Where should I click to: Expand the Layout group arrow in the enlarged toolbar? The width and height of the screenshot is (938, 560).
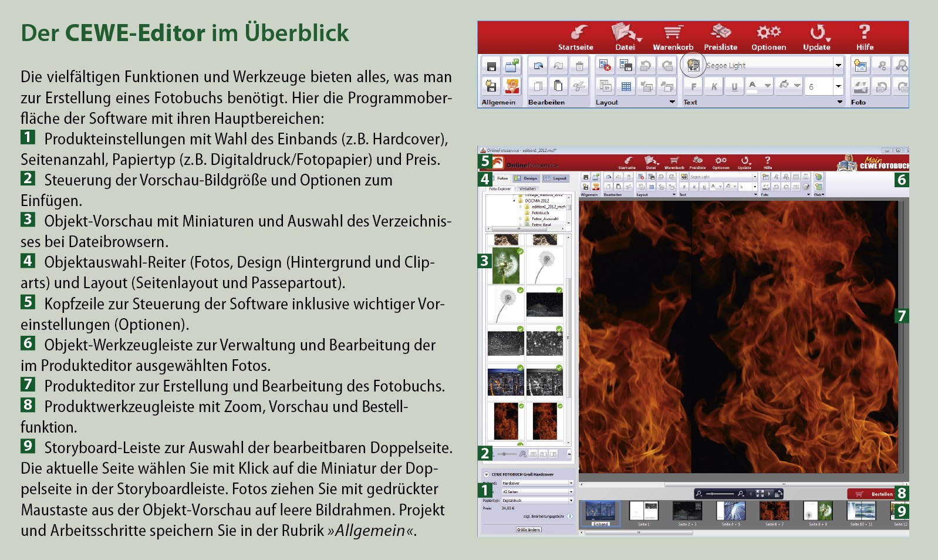pyautogui.click(x=672, y=102)
